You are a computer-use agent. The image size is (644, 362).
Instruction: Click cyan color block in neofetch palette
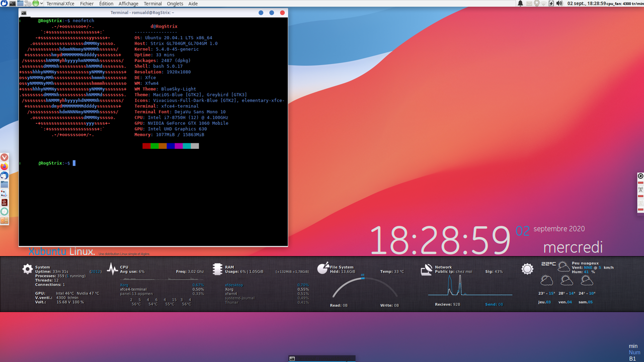click(187, 146)
